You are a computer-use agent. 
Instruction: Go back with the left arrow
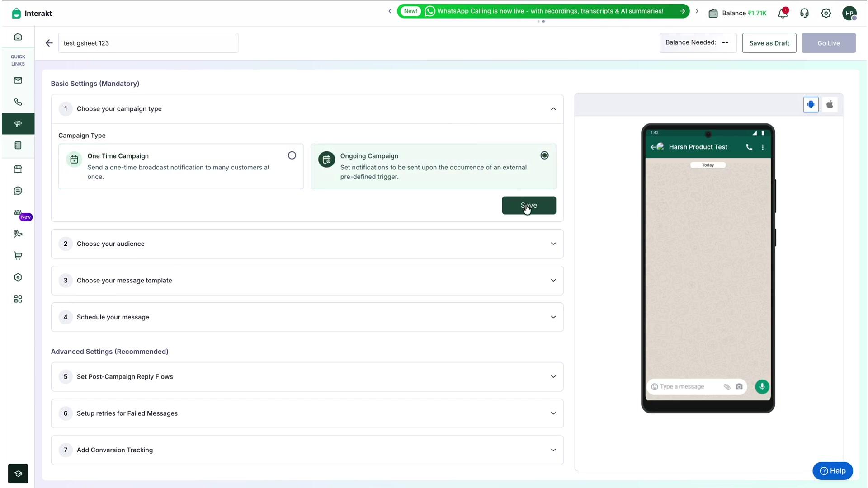pos(49,43)
